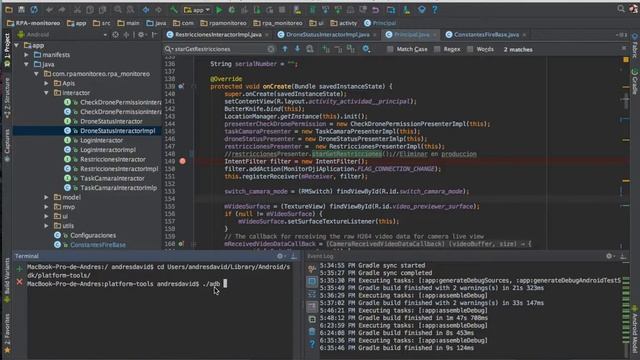Image resolution: width=640 pixels, height=360 pixels.
Task: Expand the Apis package
Action: [46, 83]
